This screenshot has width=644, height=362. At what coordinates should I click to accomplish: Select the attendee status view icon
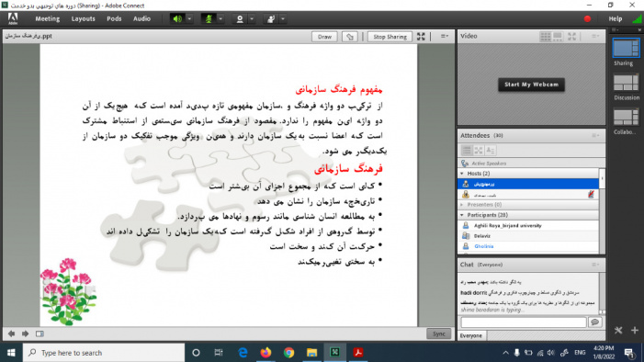pyautogui.click(x=491, y=151)
